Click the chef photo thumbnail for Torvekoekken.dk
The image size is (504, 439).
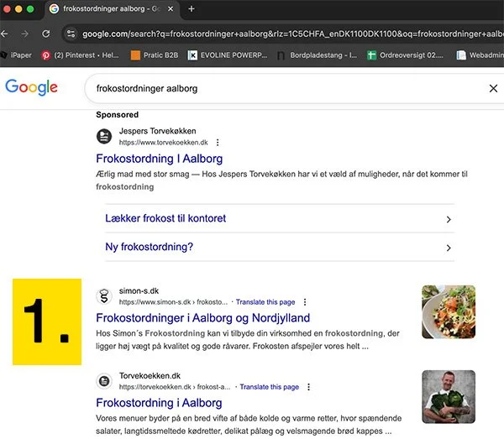pos(449,396)
